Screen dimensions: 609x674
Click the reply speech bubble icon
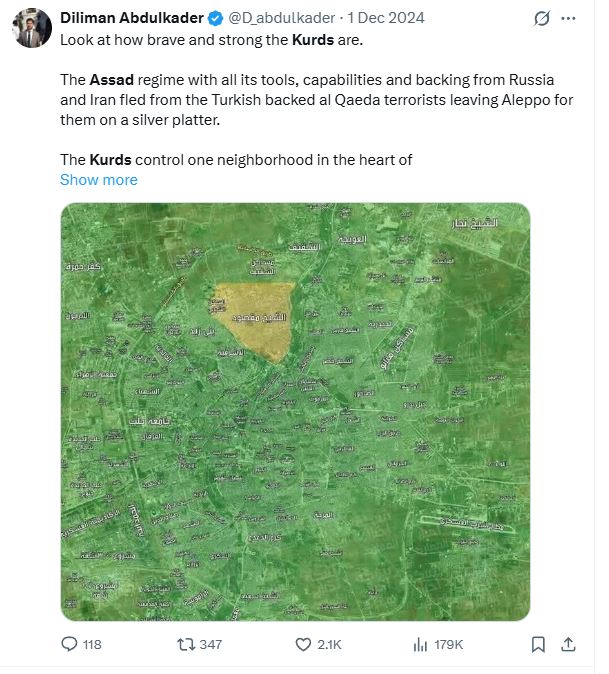pyautogui.click(x=69, y=644)
